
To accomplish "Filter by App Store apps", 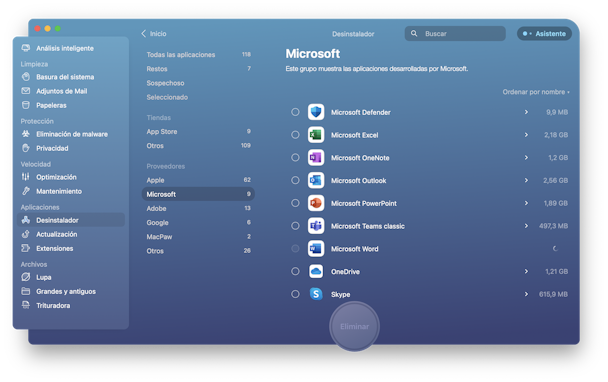I will pos(198,131).
